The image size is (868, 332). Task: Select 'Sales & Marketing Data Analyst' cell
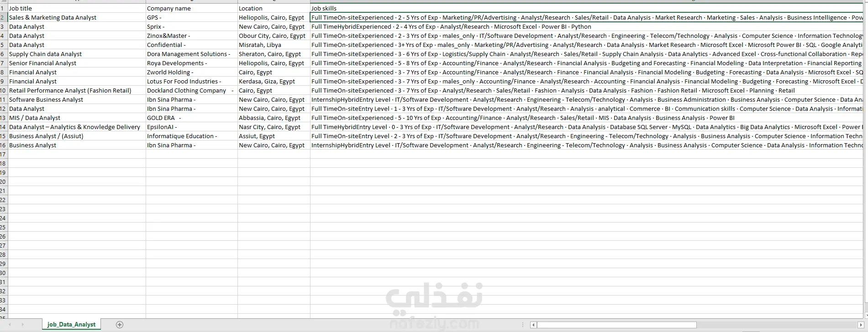pyautogui.click(x=77, y=17)
